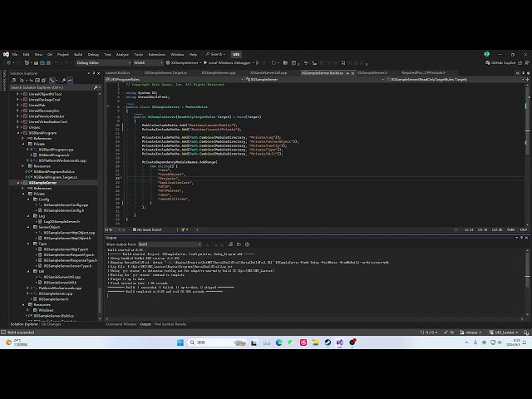
Task: Open the Show output from Build dropdown
Action: pos(170,244)
